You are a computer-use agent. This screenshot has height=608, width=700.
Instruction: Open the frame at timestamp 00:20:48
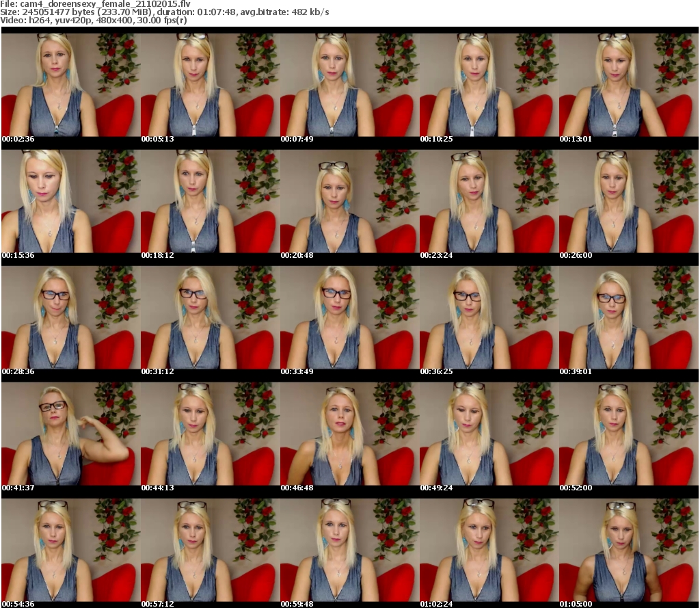(349, 202)
